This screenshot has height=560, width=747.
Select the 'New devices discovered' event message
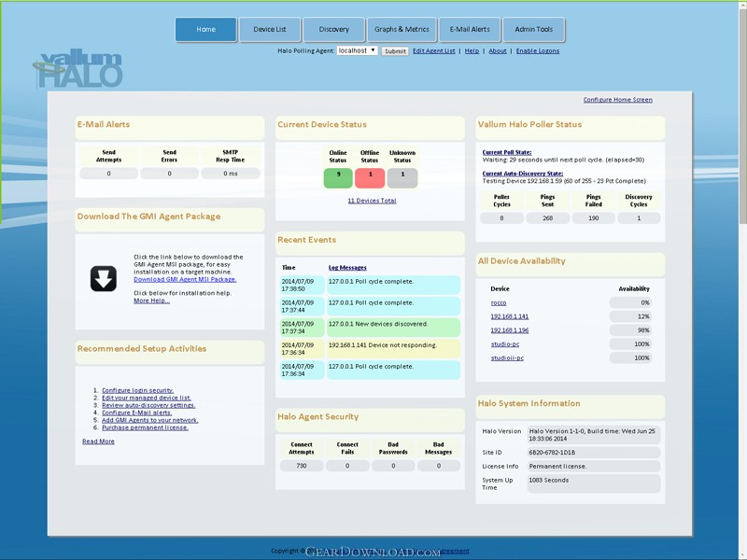[393, 328]
